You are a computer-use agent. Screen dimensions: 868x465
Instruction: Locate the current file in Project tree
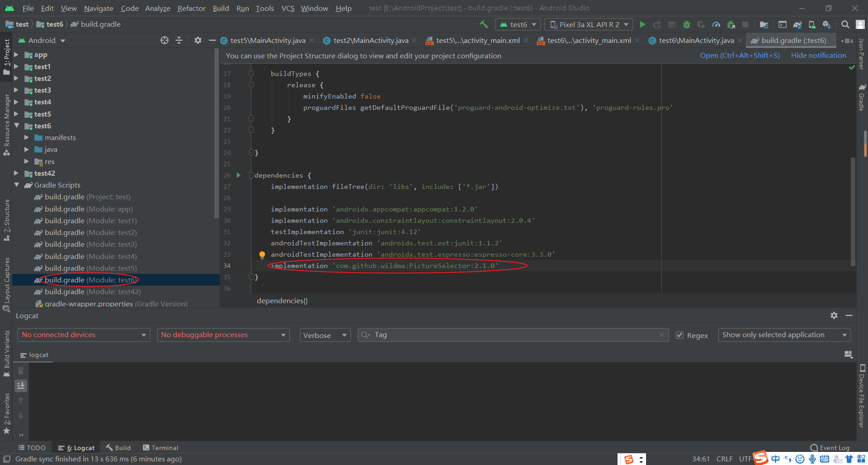point(165,40)
